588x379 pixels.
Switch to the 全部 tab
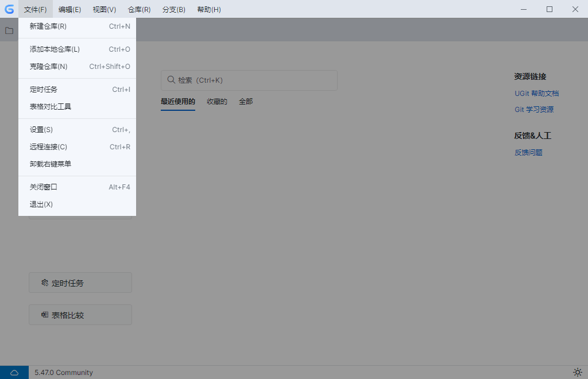[246, 102]
